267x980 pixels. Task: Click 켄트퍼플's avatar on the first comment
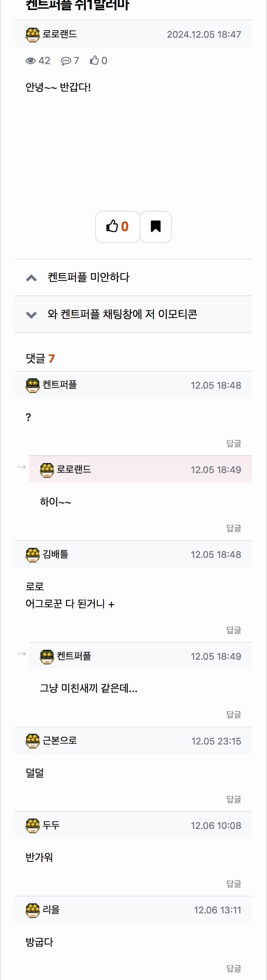(33, 385)
